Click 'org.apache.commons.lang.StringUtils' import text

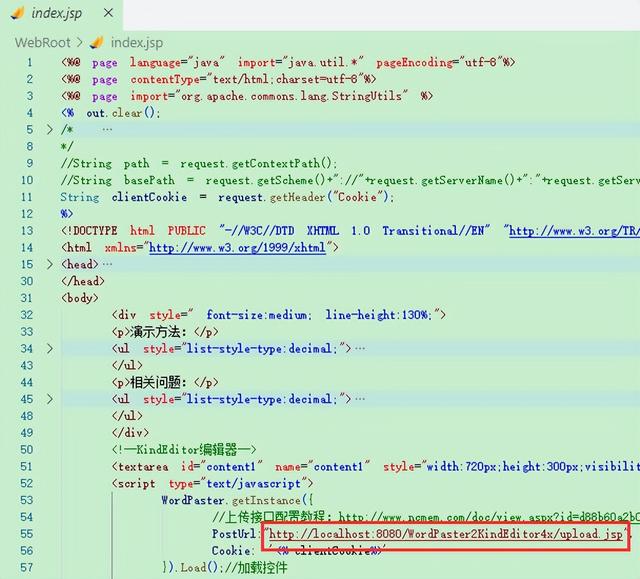[291, 96]
